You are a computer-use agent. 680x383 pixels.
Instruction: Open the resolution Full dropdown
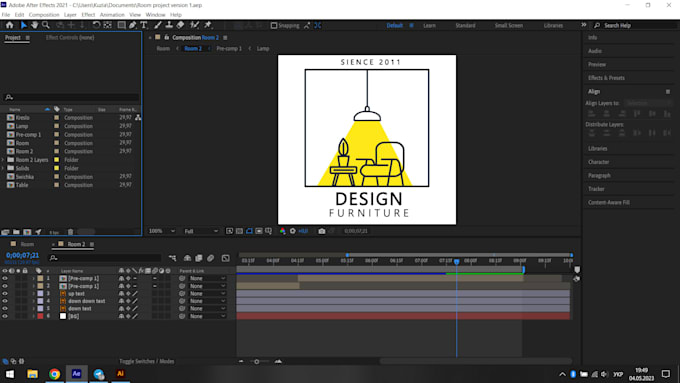(201, 231)
